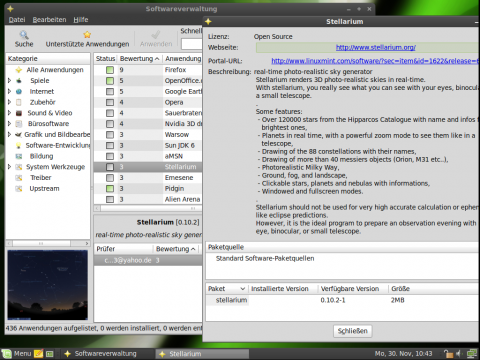This screenshot has width=480, height=360.
Task: Sort by the Paket column header arrow
Action: [x=243, y=289]
